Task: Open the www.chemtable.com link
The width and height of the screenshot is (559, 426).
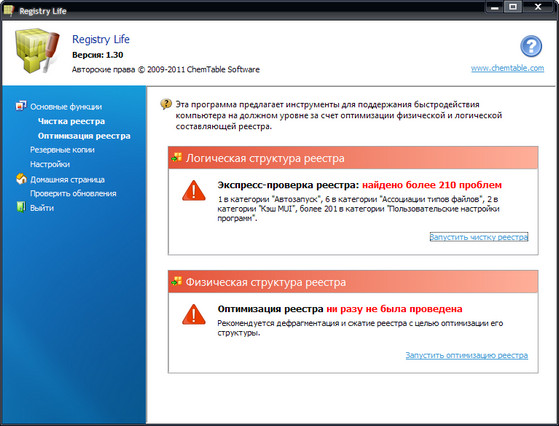Action: tap(507, 68)
